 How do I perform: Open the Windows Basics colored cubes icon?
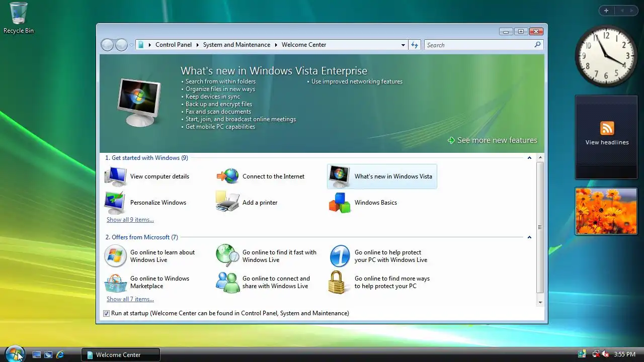pos(340,203)
